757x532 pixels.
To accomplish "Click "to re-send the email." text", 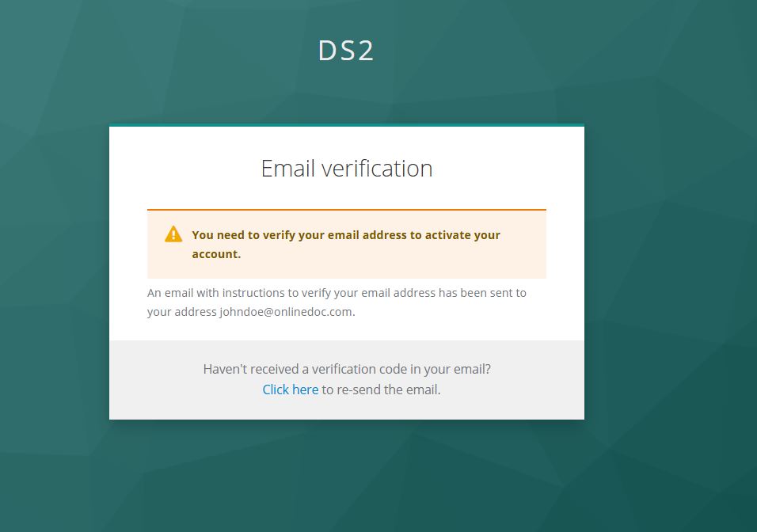I will tap(381, 389).
